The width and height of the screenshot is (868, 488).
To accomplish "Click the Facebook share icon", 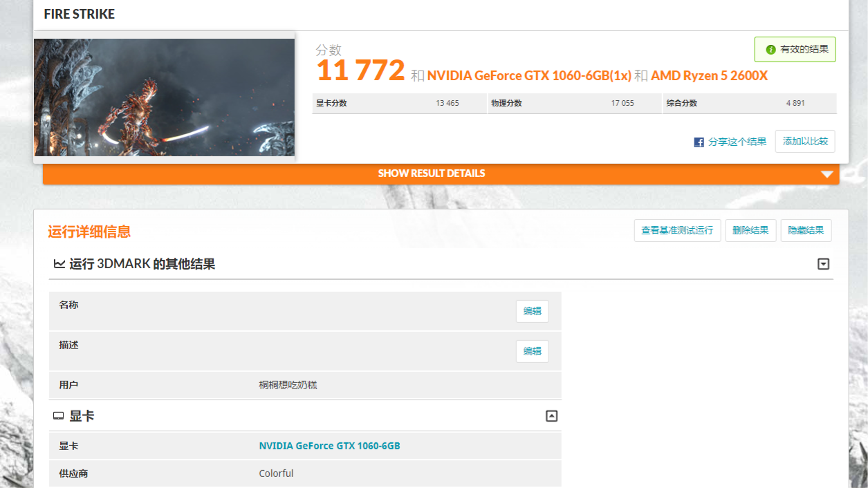I will click(x=699, y=142).
